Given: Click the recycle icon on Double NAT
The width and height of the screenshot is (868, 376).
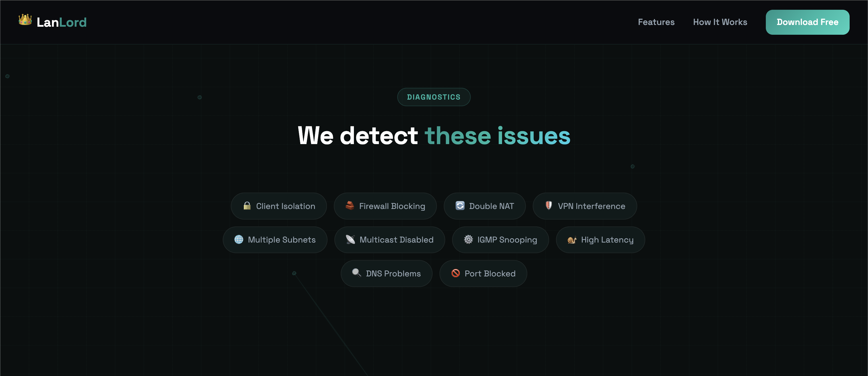Looking at the screenshot, I should coord(460,206).
